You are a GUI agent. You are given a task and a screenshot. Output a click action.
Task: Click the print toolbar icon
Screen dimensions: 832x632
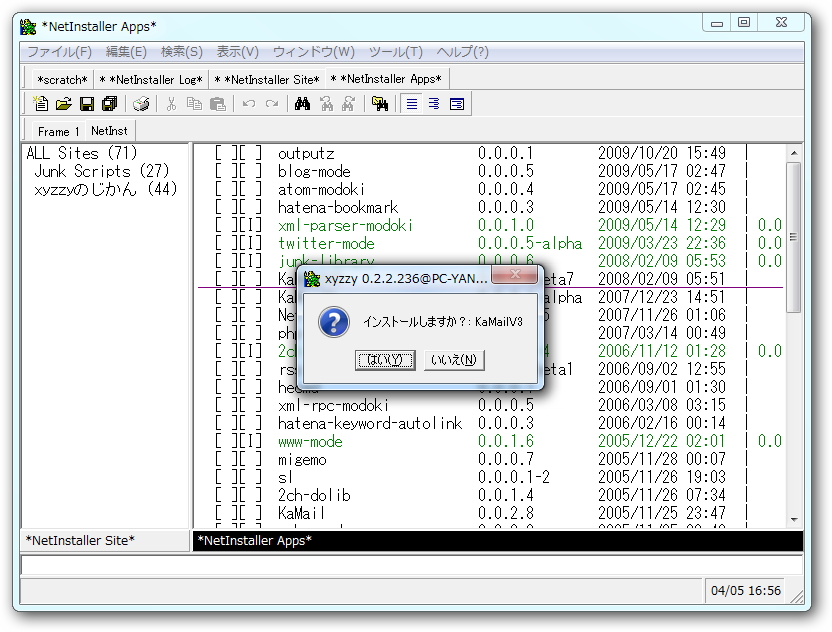141,103
